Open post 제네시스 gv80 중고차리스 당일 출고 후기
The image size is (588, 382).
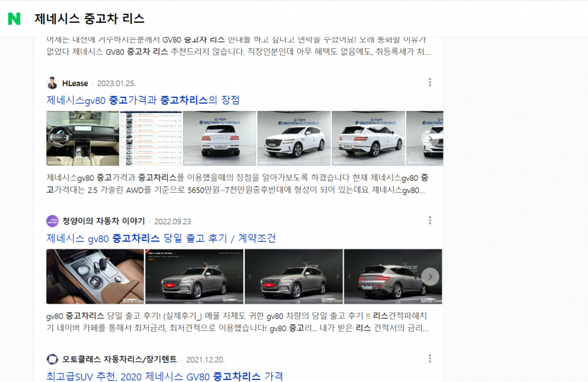[161, 238]
